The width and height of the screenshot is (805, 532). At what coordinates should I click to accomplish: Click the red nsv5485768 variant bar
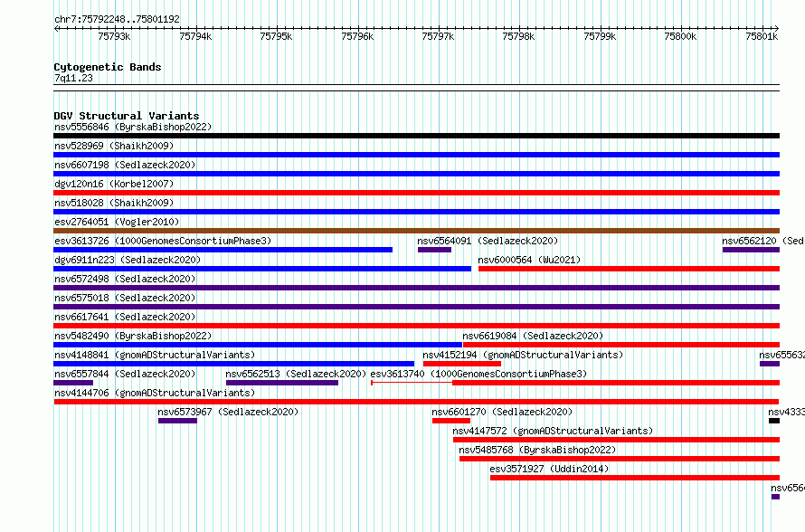click(620, 459)
